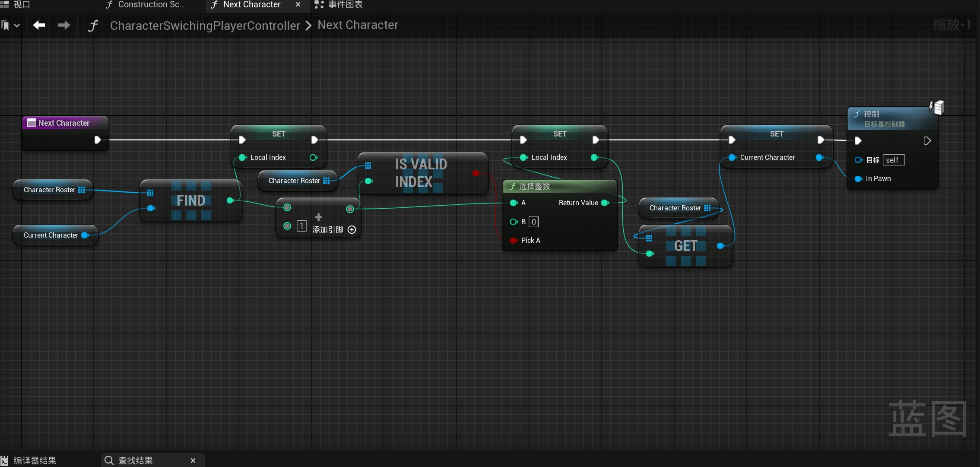
Task: Click the addition node's value 1 field
Action: [x=301, y=226]
